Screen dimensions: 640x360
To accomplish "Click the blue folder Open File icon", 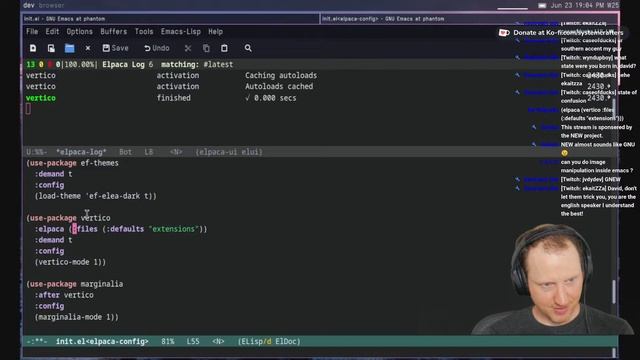I will [69, 48].
